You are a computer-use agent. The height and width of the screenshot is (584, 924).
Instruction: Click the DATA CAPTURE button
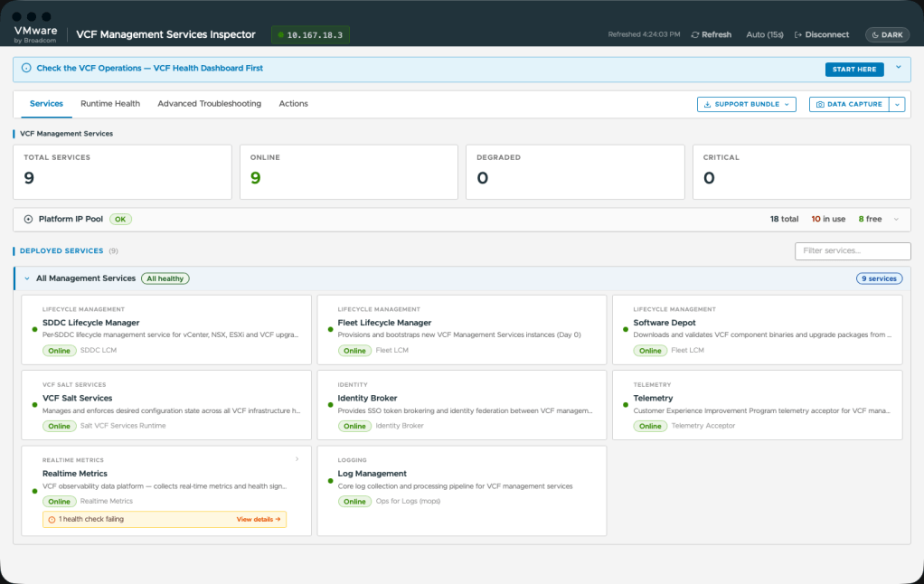click(849, 104)
